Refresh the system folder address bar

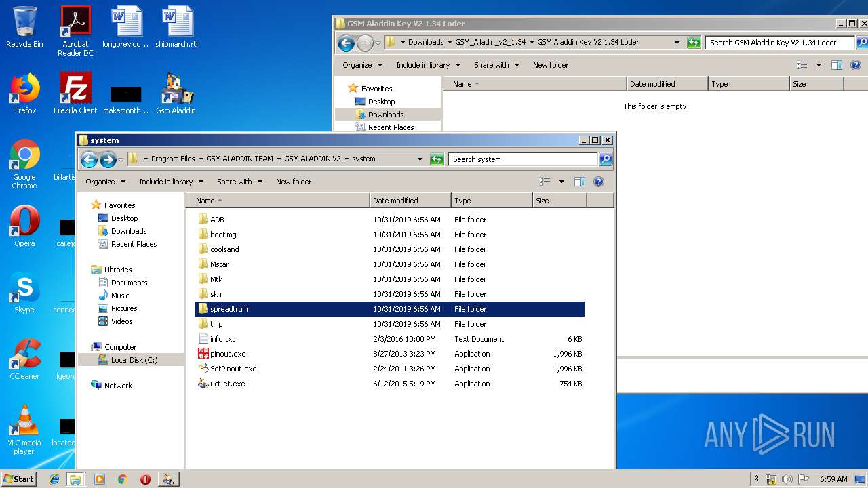click(437, 159)
